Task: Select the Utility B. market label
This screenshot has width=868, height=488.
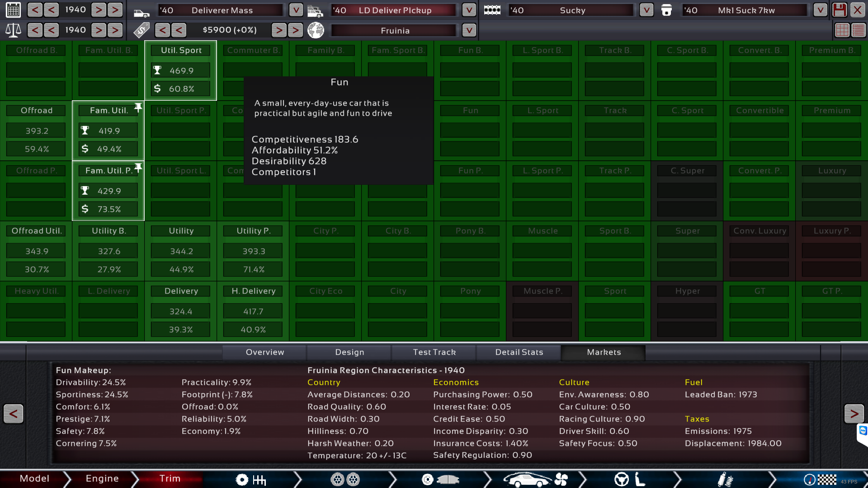Action: coord(108,231)
